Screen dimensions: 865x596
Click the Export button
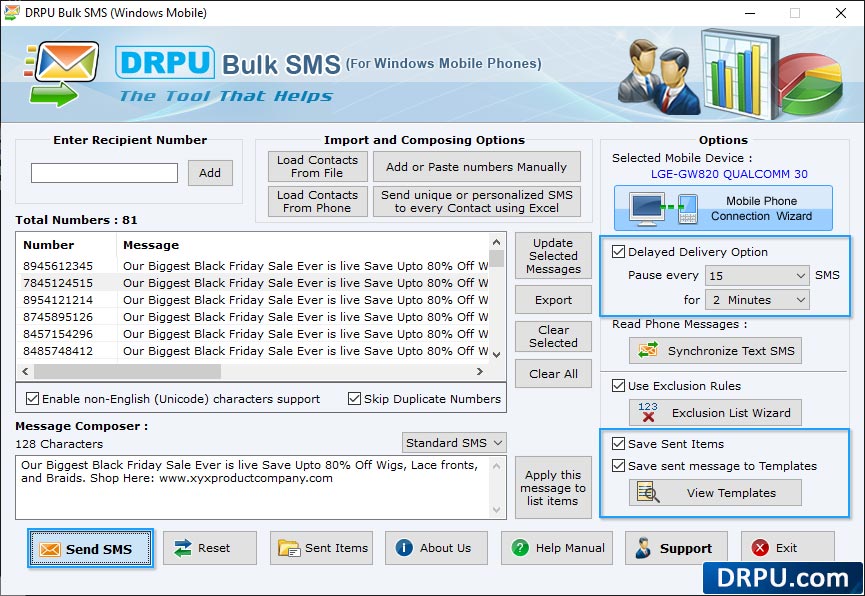pyautogui.click(x=553, y=300)
